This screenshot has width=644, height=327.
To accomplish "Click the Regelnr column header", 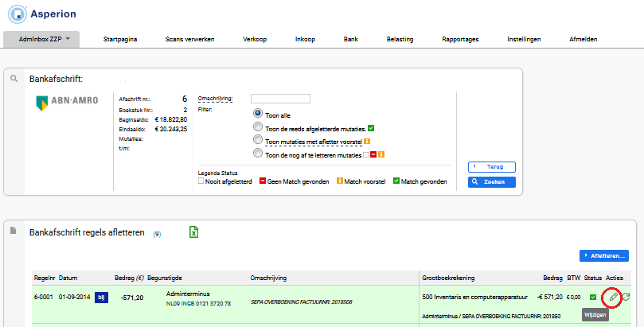I will point(45,278).
